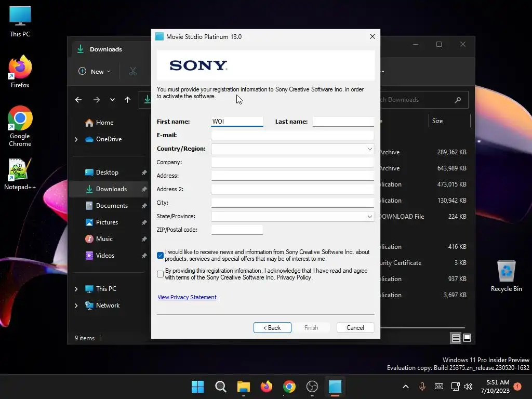The width and height of the screenshot is (532, 399).
Task: Click the Downloads tab title
Action: tap(106, 49)
